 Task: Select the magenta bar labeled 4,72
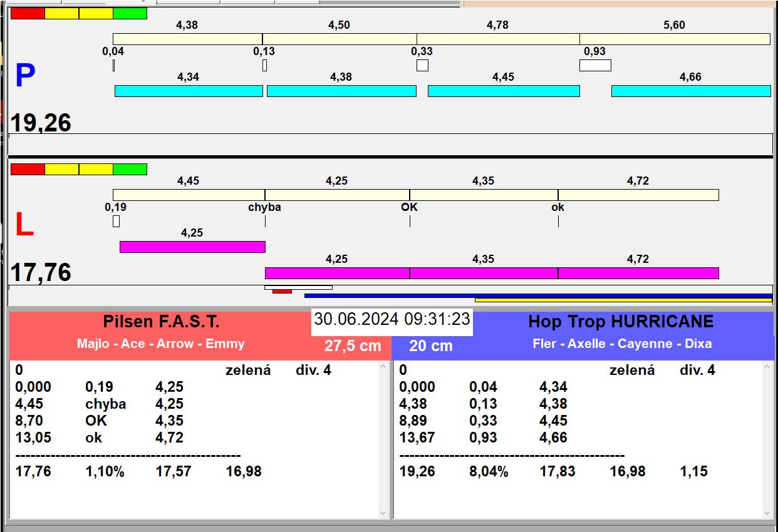638,273
